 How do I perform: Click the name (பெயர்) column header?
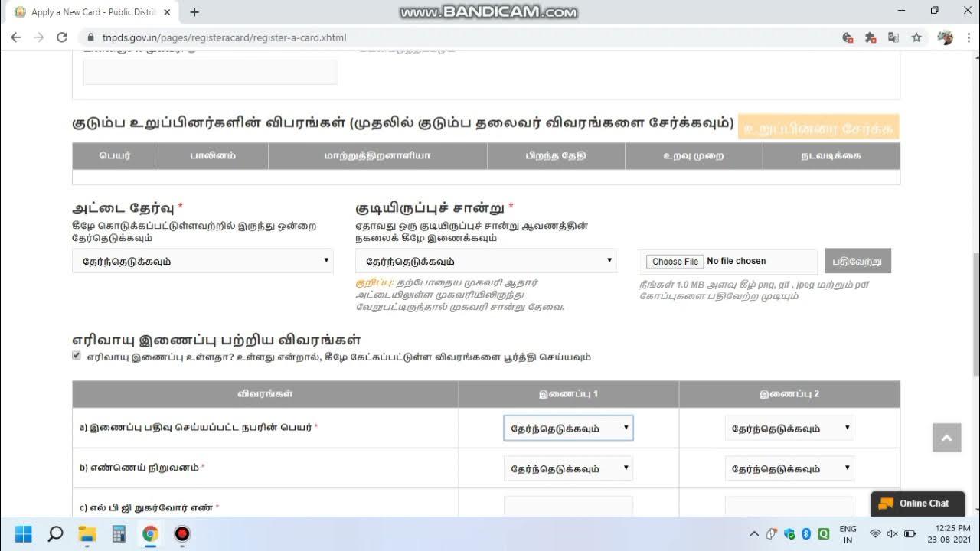[115, 155]
